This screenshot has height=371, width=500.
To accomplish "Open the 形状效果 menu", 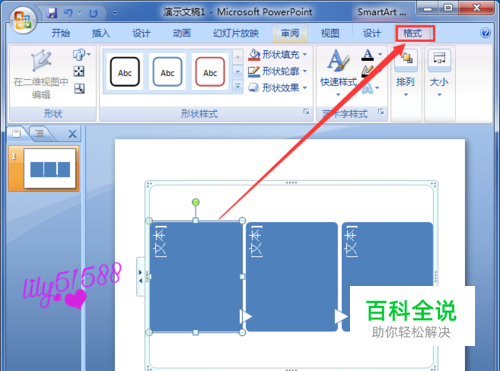I will click(277, 88).
